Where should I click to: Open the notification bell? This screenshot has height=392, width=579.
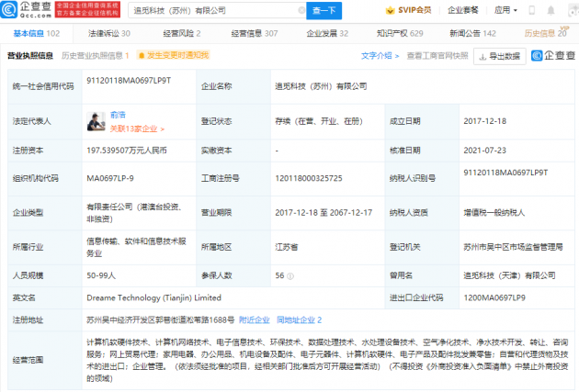coord(551,10)
